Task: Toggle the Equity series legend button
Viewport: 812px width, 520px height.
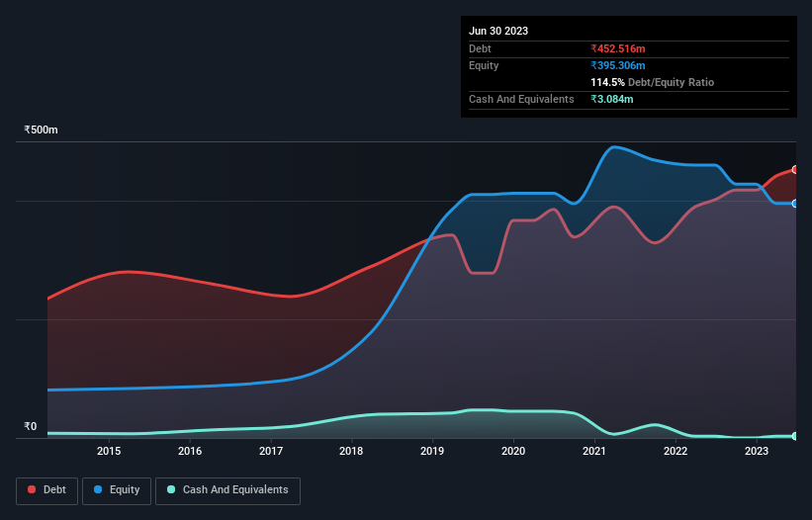Action: [x=117, y=490]
